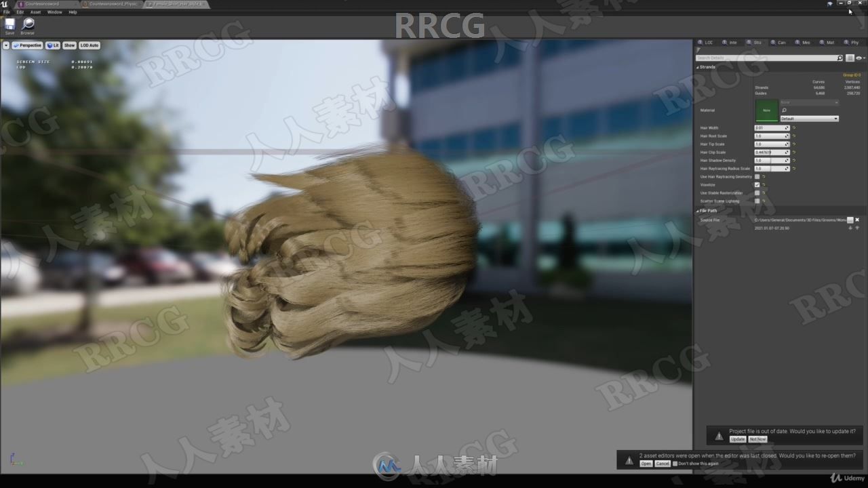Open the File menu
The height and width of the screenshot is (488, 868).
[x=7, y=12]
